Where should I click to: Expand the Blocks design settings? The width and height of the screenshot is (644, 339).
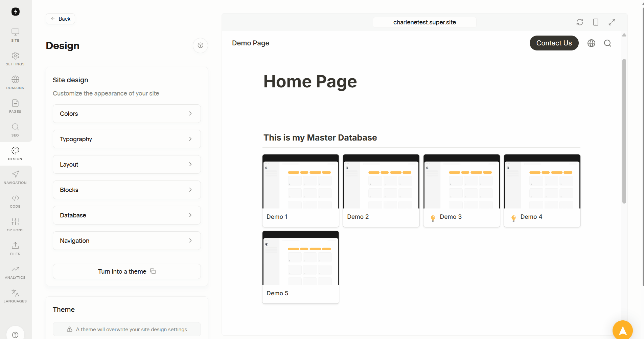(x=127, y=190)
